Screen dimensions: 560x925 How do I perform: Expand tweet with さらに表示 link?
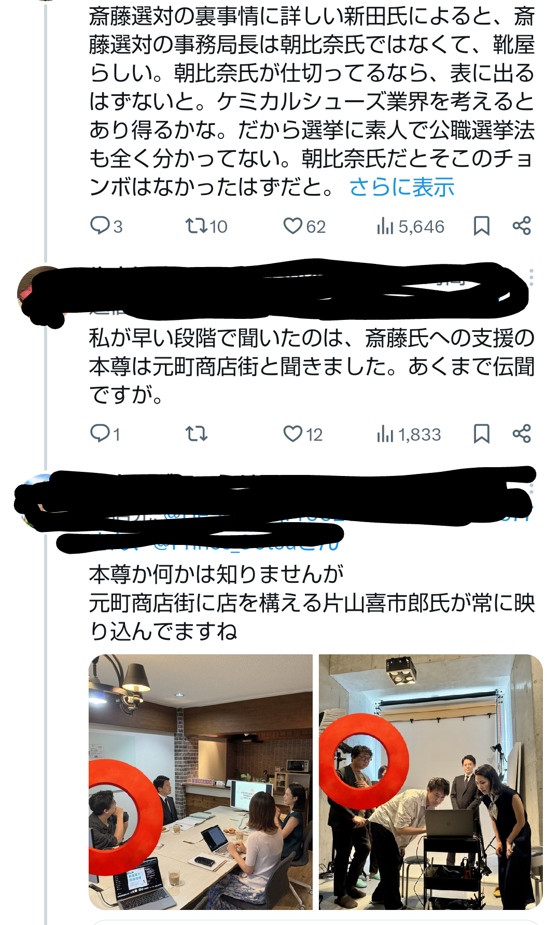(x=402, y=187)
